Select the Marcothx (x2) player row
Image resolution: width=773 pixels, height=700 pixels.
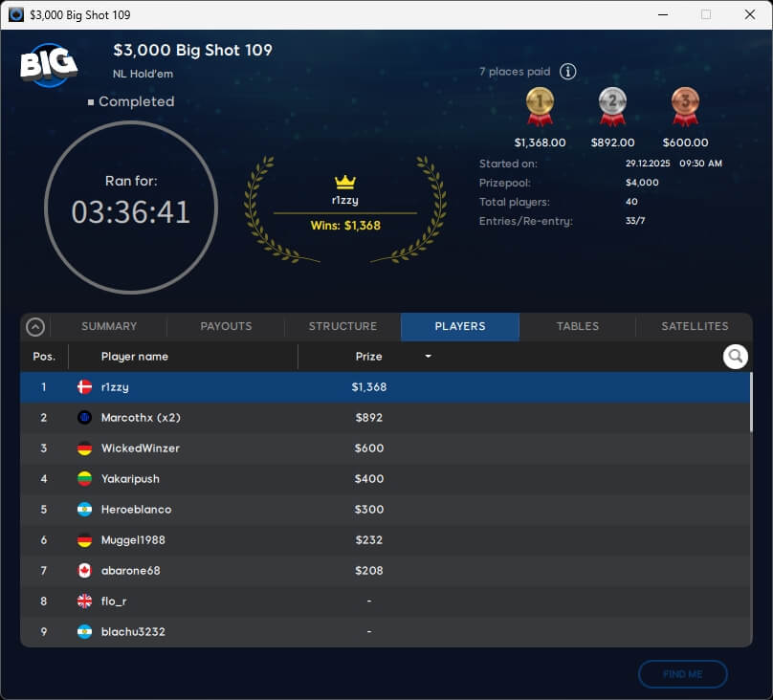383,418
